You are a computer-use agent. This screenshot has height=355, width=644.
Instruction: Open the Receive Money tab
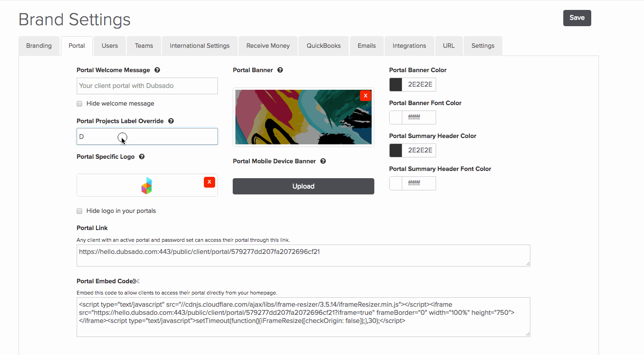click(268, 46)
